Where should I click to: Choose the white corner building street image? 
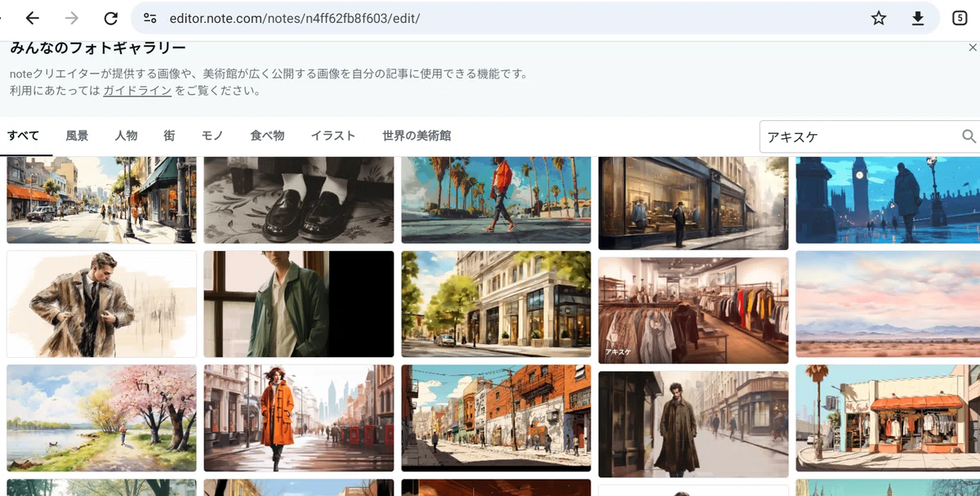pyautogui.click(x=496, y=304)
